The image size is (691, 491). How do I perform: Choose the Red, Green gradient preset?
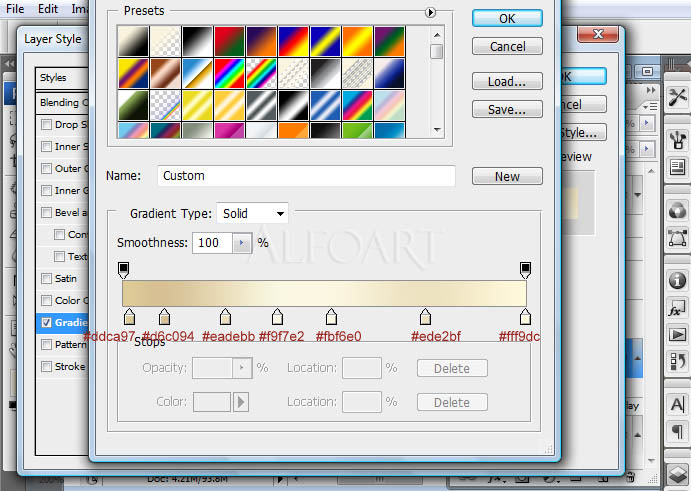229,41
